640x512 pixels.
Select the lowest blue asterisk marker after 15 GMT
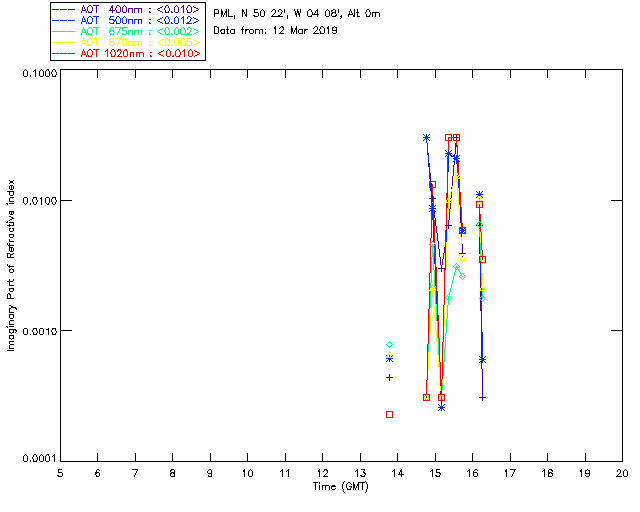[x=441, y=407]
